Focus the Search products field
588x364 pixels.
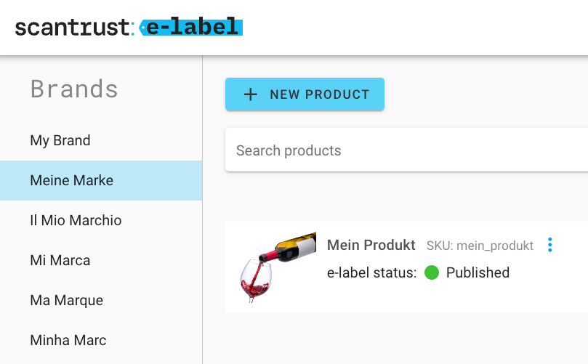tap(407, 150)
